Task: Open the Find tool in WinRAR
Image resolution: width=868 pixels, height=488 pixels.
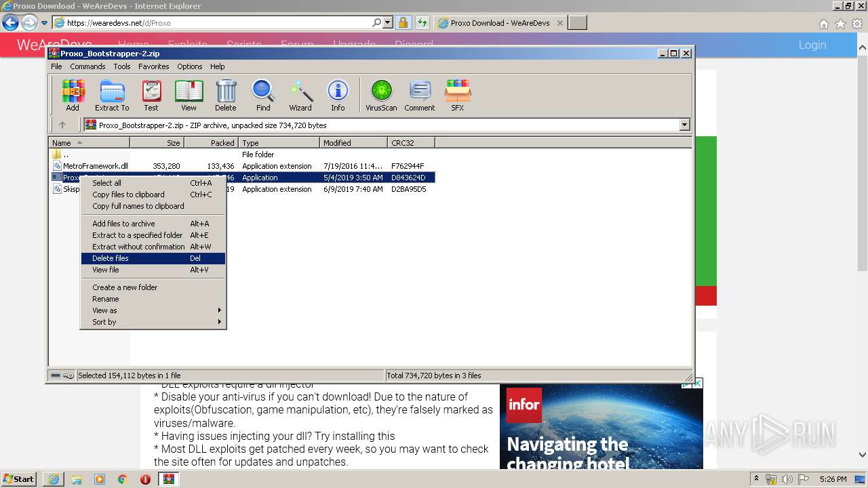Action: (x=263, y=95)
